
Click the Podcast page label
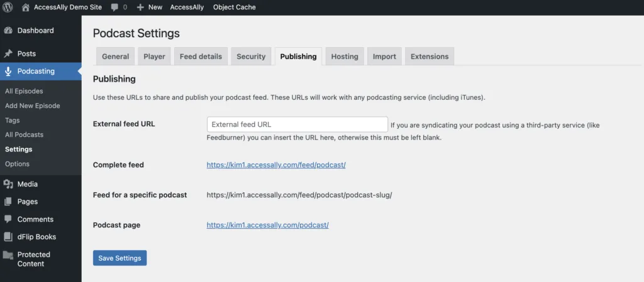tap(116, 225)
